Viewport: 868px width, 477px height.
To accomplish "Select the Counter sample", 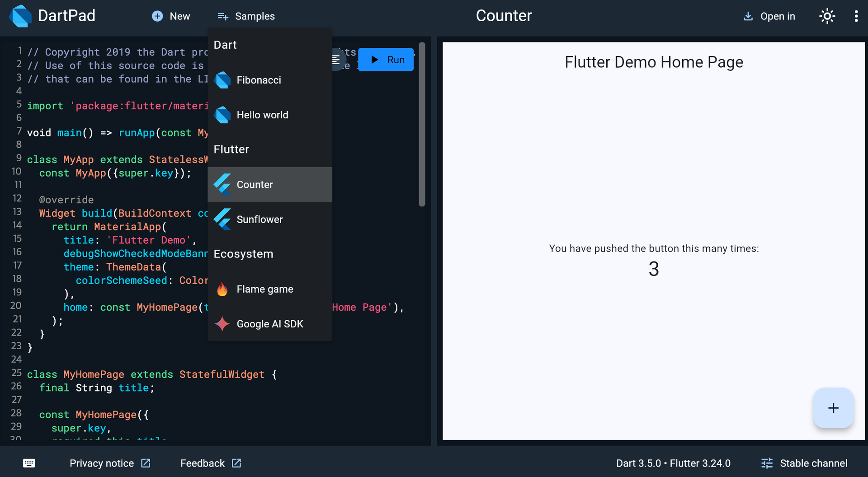I will click(270, 184).
